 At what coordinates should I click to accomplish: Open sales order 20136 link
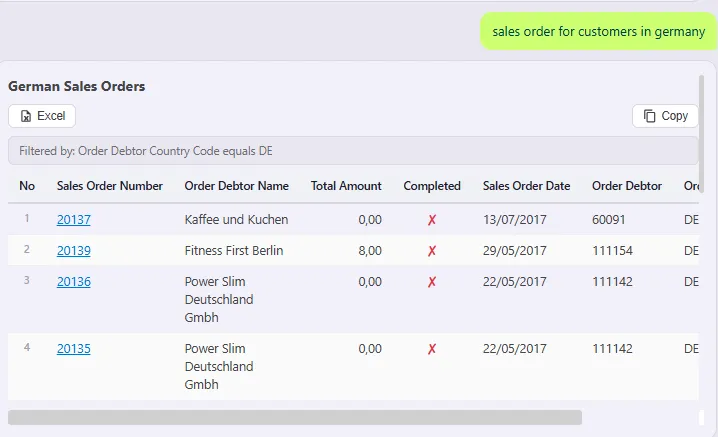(74, 282)
